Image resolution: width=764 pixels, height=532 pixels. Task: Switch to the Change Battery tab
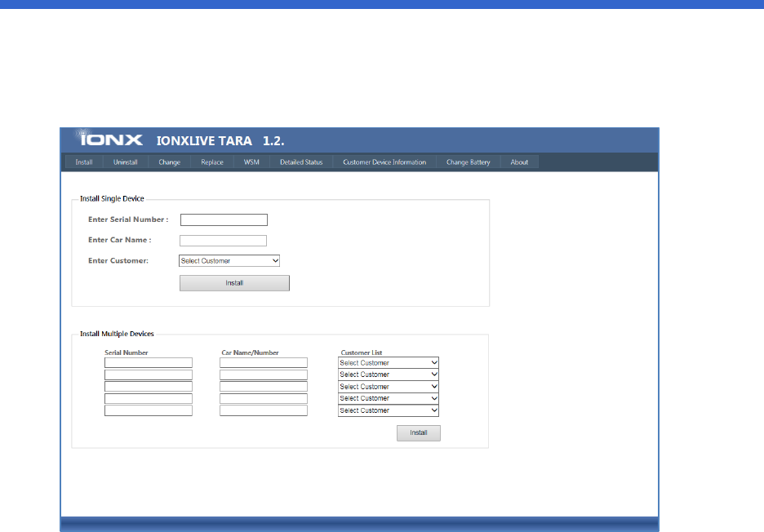pyautogui.click(x=469, y=162)
